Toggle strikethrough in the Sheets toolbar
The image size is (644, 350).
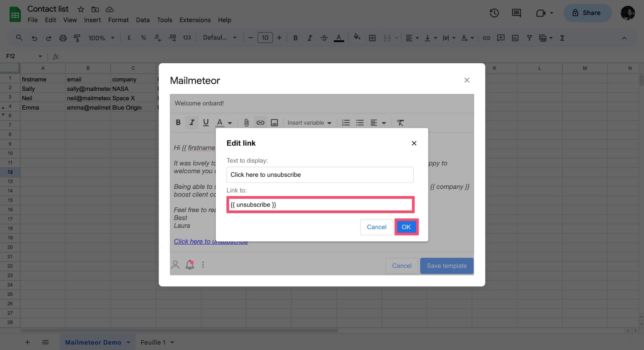click(x=324, y=38)
